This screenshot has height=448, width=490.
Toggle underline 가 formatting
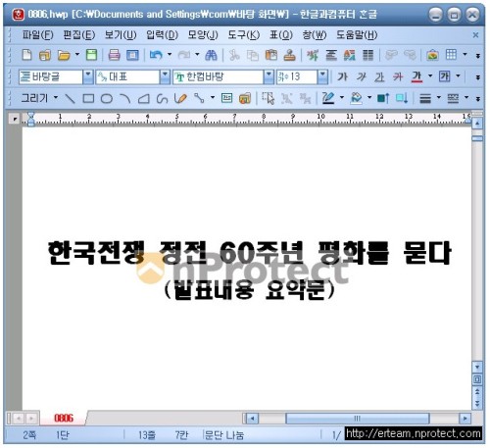click(379, 76)
